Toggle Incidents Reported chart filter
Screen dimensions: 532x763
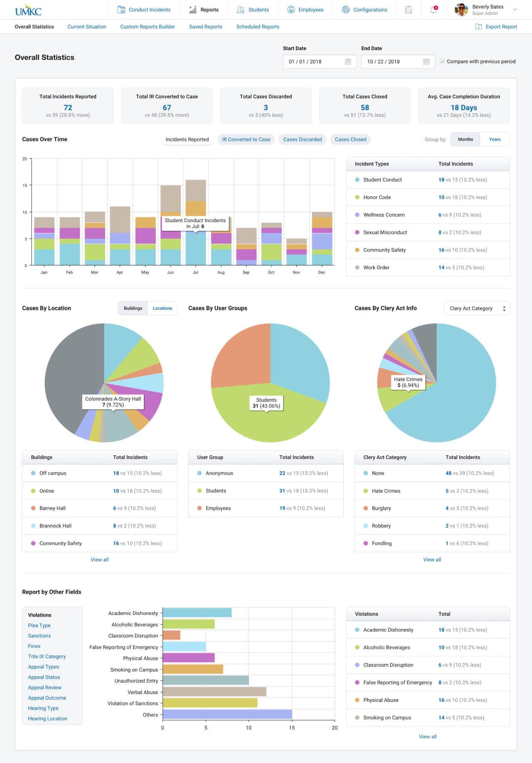[187, 139]
